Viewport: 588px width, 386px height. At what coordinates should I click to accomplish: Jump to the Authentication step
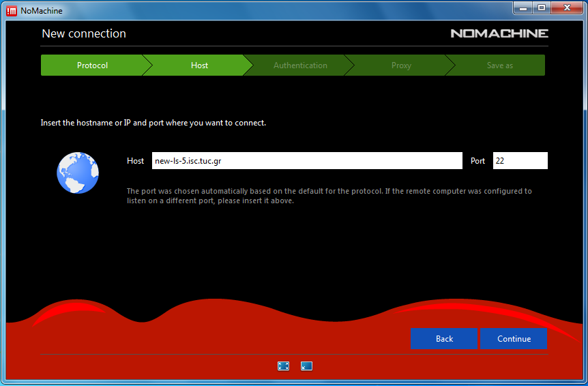tap(300, 65)
